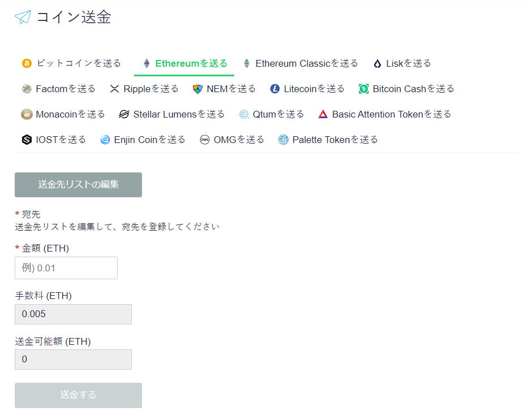The height and width of the screenshot is (420, 529).
Task: Click the NEM shield icon
Action: [197, 89]
